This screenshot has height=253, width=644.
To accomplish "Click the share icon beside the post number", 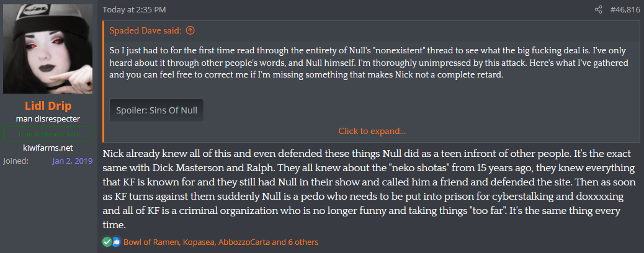I will pyautogui.click(x=598, y=10).
